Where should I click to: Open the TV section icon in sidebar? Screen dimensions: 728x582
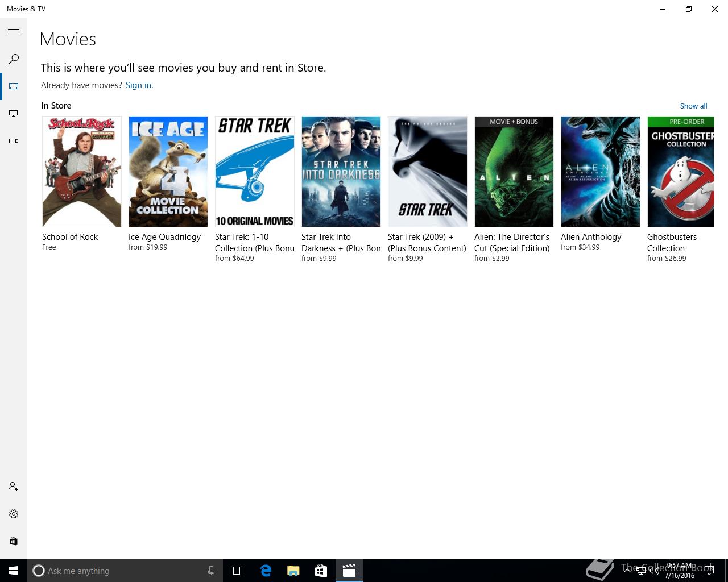point(14,114)
